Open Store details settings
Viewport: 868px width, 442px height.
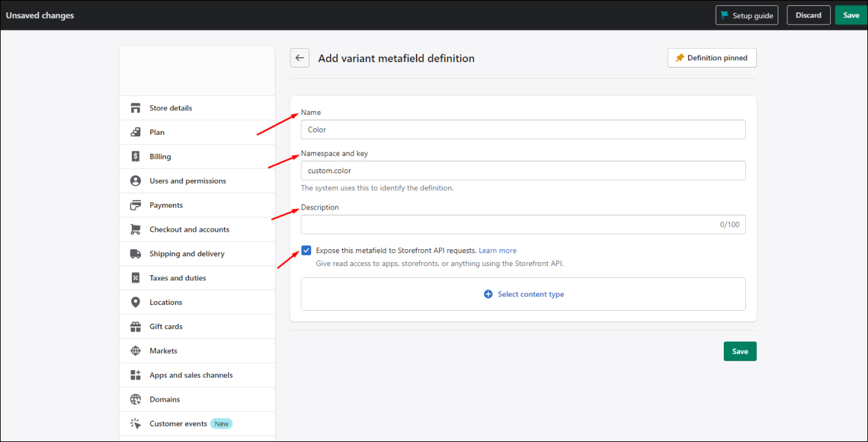tap(198, 108)
